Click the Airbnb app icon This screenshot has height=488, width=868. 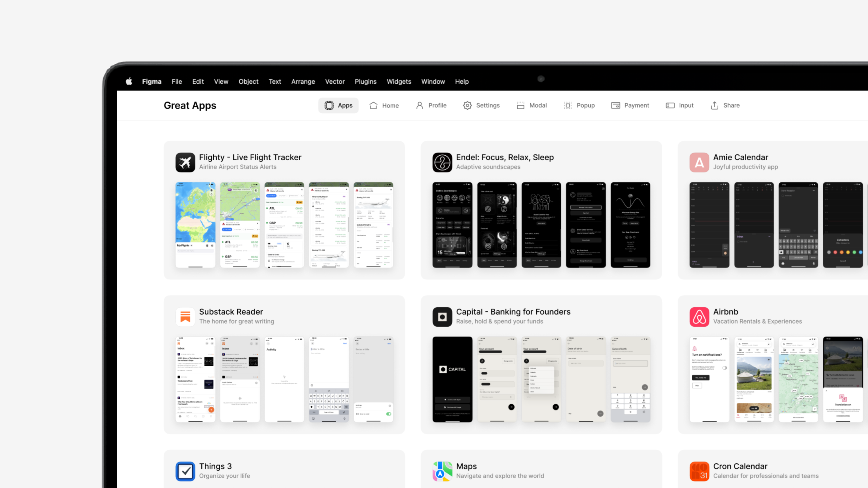pos(699,317)
